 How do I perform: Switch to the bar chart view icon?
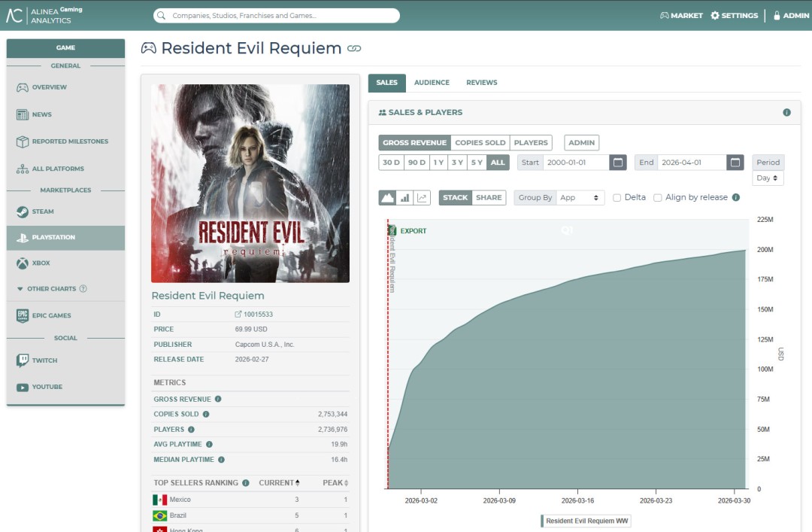pyautogui.click(x=405, y=198)
